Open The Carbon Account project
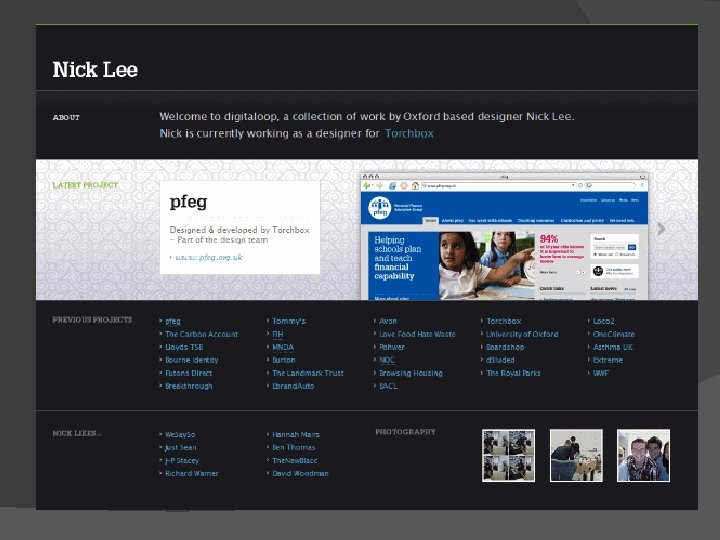720x540 pixels. coord(202,334)
